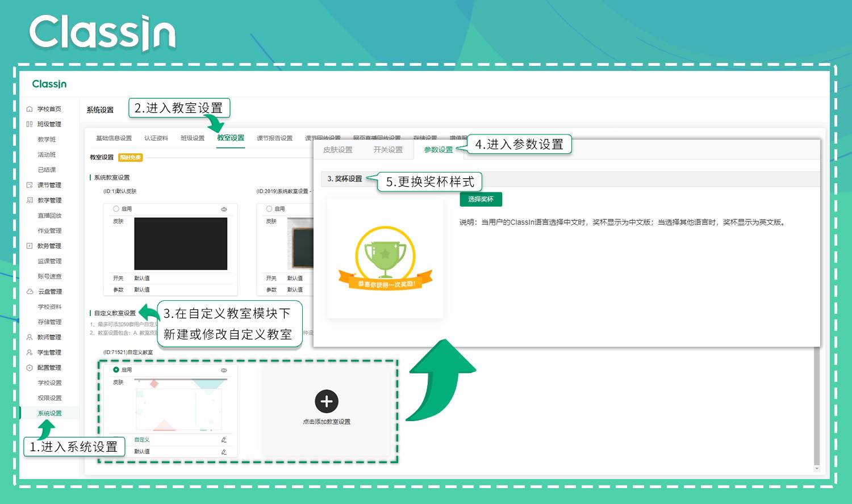Image resolution: width=852 pixels, height=504 pixels.
Task: Click the black default skin thumbnail
Action: (181, 243)
